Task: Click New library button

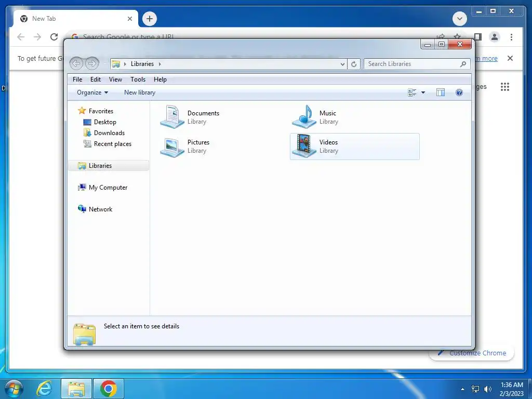Action: coord(140,92)
